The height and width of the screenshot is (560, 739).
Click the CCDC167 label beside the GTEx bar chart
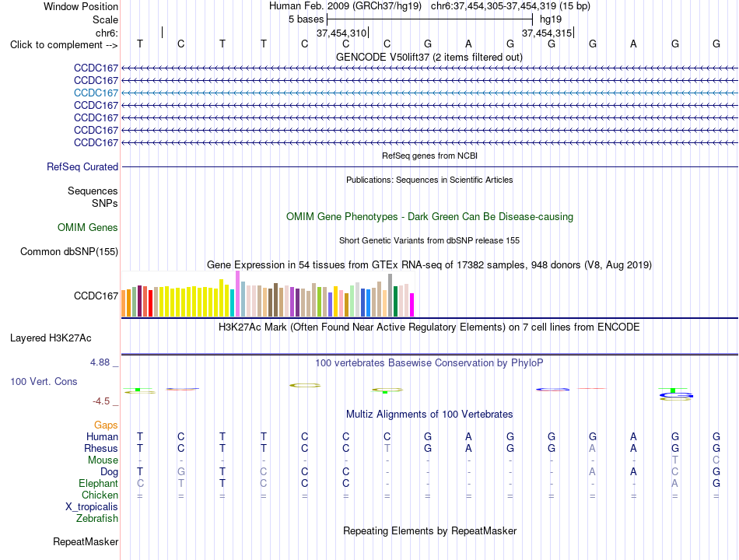click(96, 296)
